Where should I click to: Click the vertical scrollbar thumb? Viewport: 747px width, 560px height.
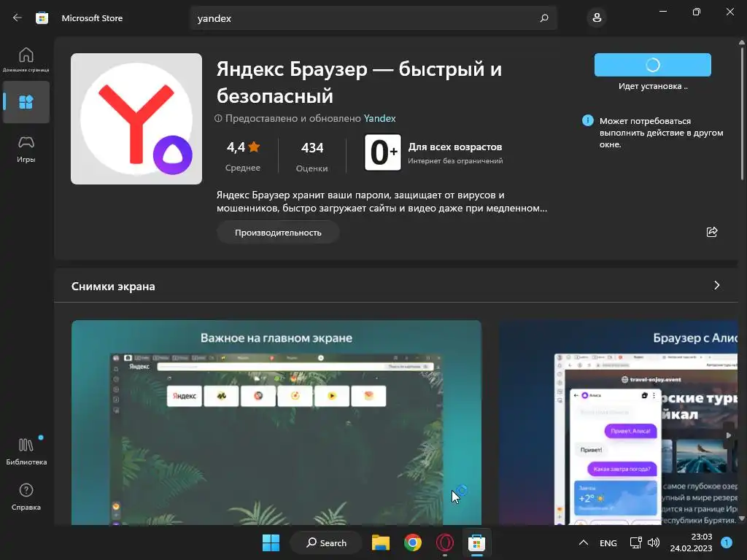pos(742,113)
